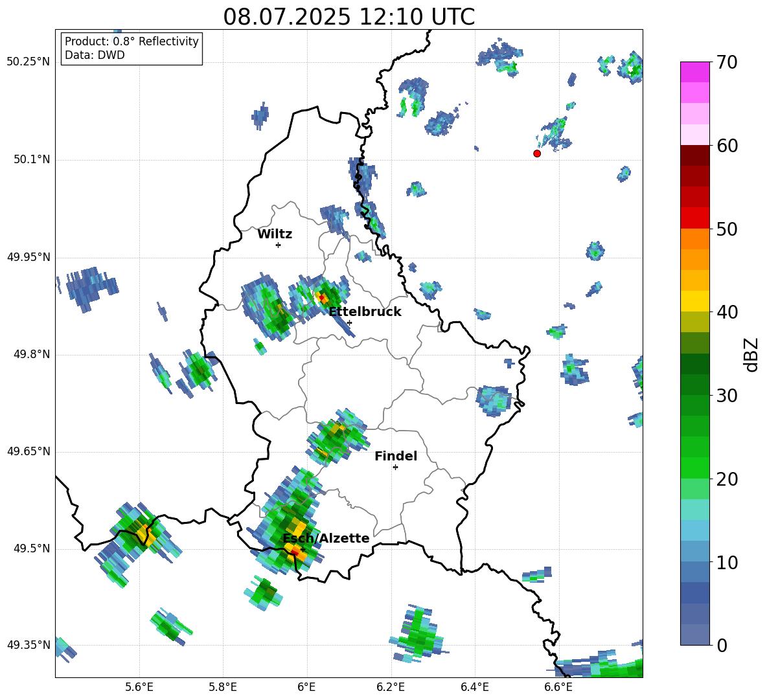The height and width of the screenshot is (700, 767).
Task: Click the colorbar 70 tick label
Action: [x=727, y=62]
